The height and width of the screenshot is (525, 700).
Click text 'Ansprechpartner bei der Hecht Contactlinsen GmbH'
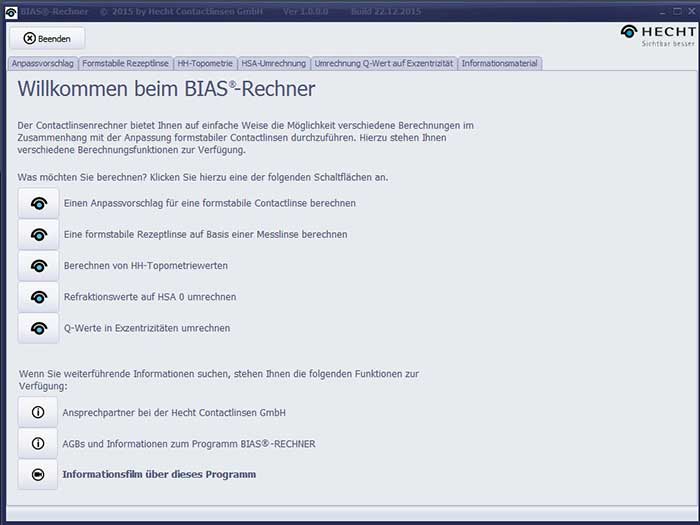174,412
